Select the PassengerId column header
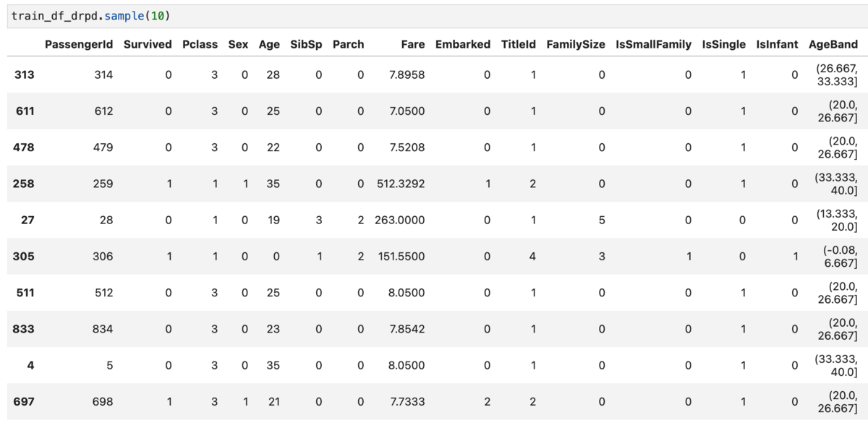 79,44
